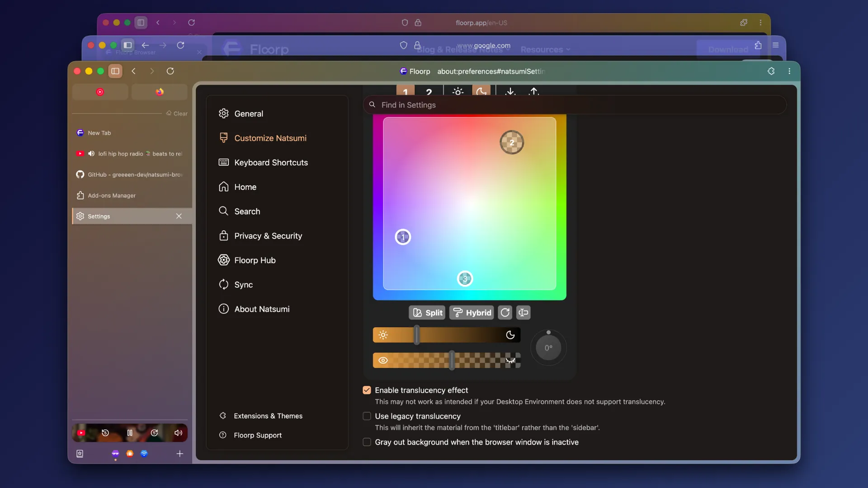Enable Use legacy translucency
This screenshot has width=868, height=488.
pos(367,416)
